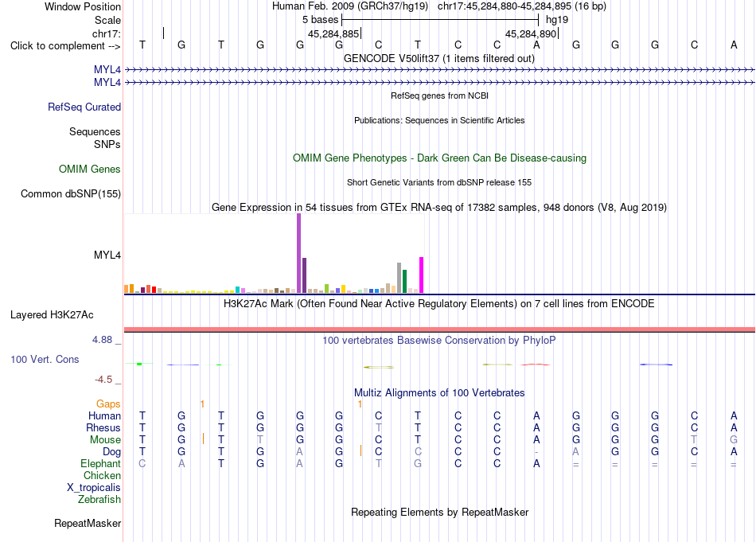Click the RepeatMasker track label
This screenshot has width=756, height=542.
(88, 523)
